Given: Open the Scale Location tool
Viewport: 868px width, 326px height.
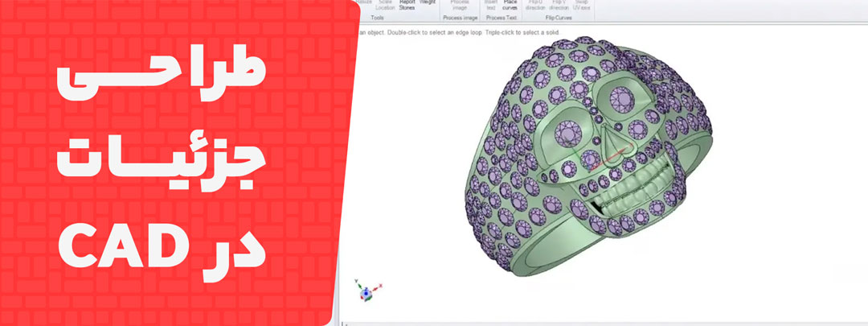Looking at the screenshot, I should (385, 4).
